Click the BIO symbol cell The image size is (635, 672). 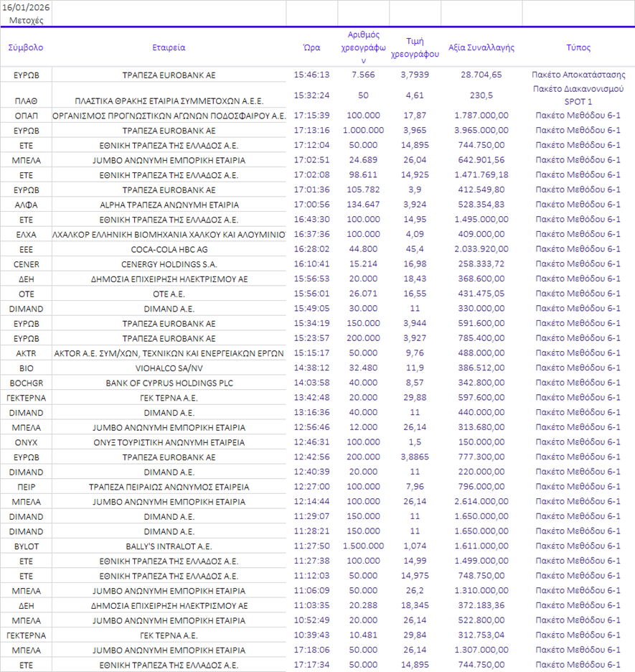point(26,368)
